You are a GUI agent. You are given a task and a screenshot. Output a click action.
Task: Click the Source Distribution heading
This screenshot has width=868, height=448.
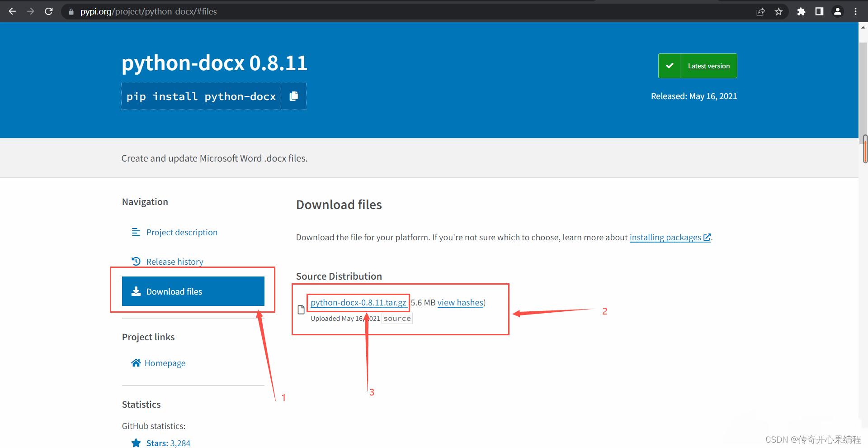(339, 276)
